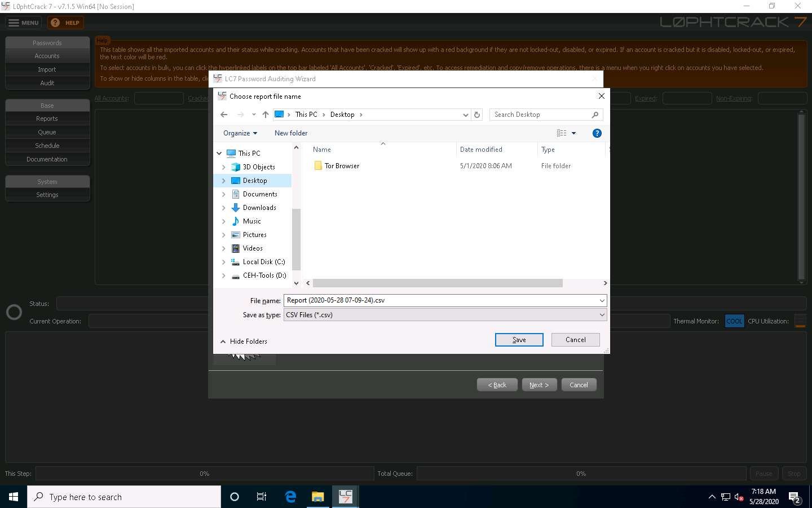Open Schedule in LC7 sidebar
The image size is (812, 508).
tap(47, 146)
